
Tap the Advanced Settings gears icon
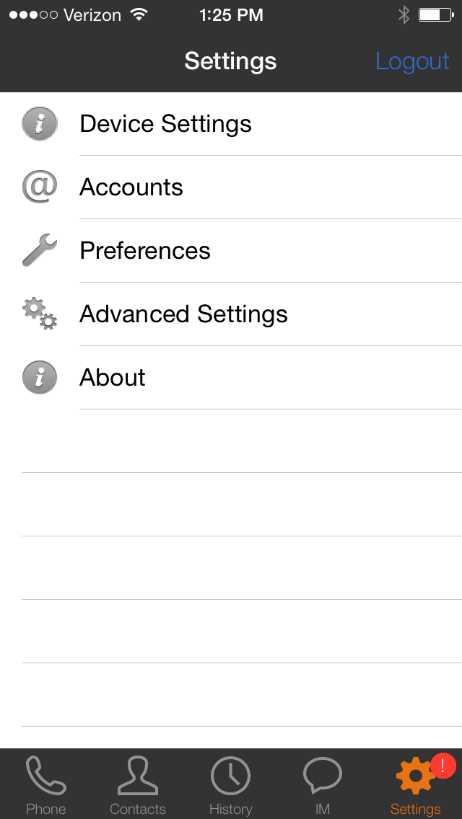pyautogui.click(x=40, y=313)
